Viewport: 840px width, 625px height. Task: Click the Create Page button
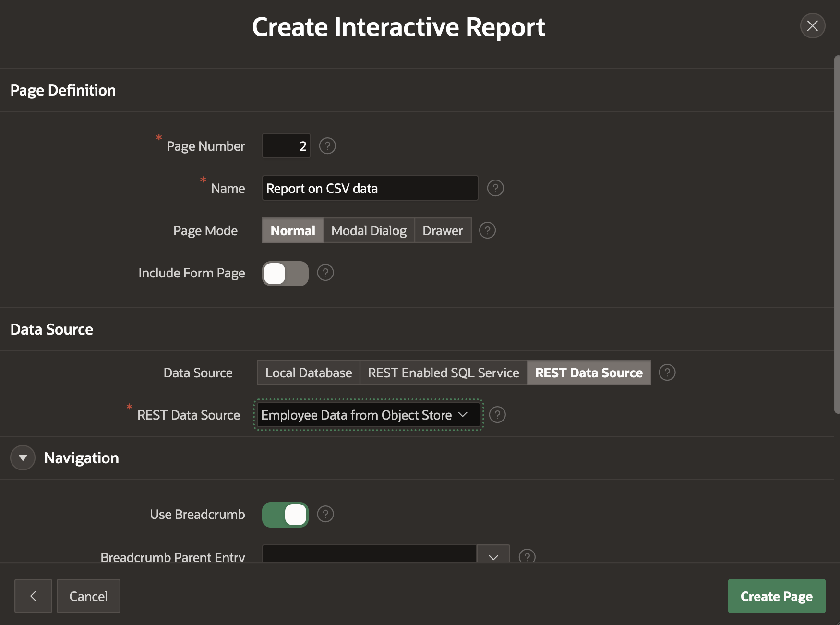(776, 596)
